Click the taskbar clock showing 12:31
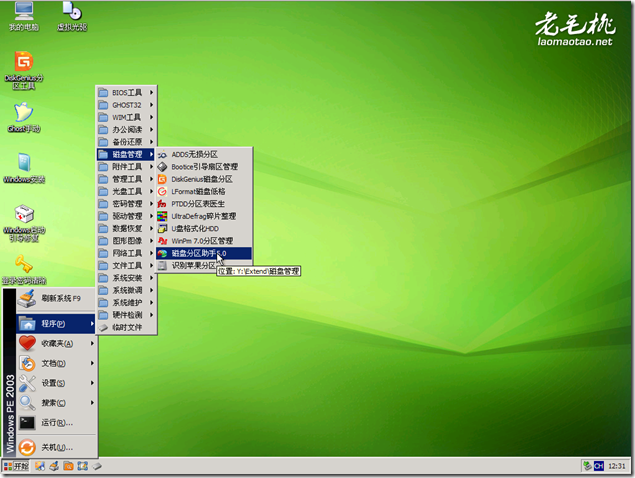The width and height of the screenshot is (635, 478). [x=618, y=466]
